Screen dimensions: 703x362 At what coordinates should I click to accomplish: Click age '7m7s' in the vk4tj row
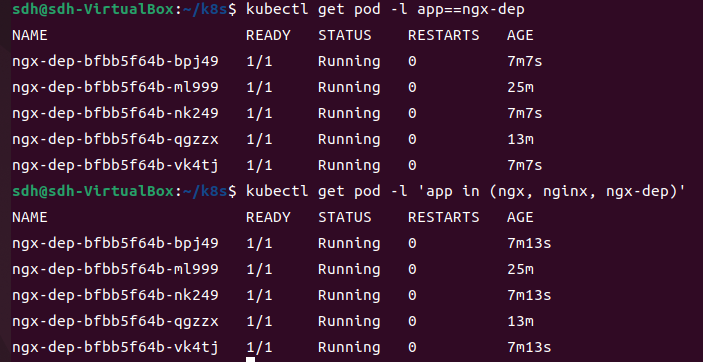coord(525,166)
